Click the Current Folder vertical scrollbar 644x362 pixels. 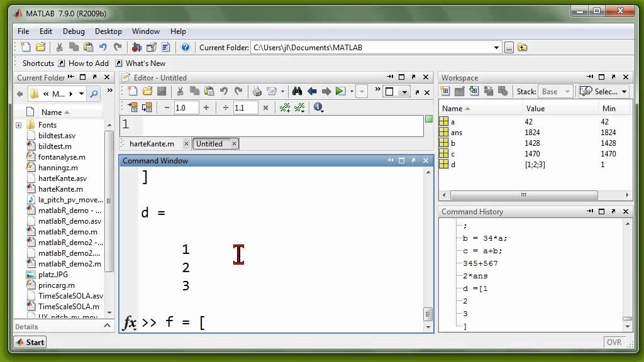click(x=109, y=201)
